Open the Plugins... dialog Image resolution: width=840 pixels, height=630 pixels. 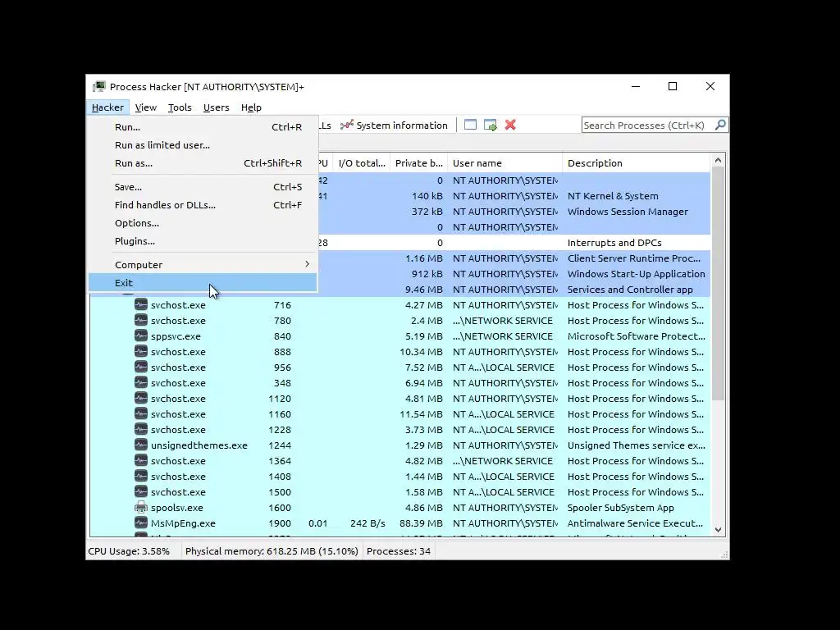click(203, 241)
